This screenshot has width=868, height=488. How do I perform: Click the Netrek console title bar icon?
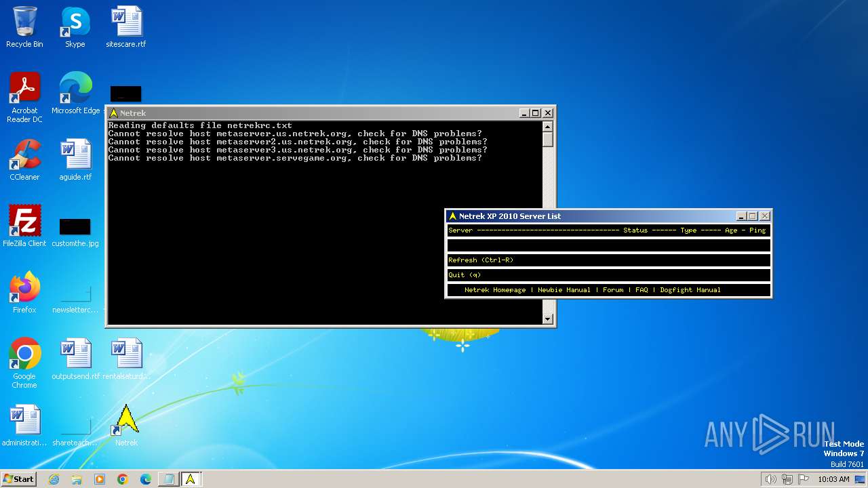(113, 113)
